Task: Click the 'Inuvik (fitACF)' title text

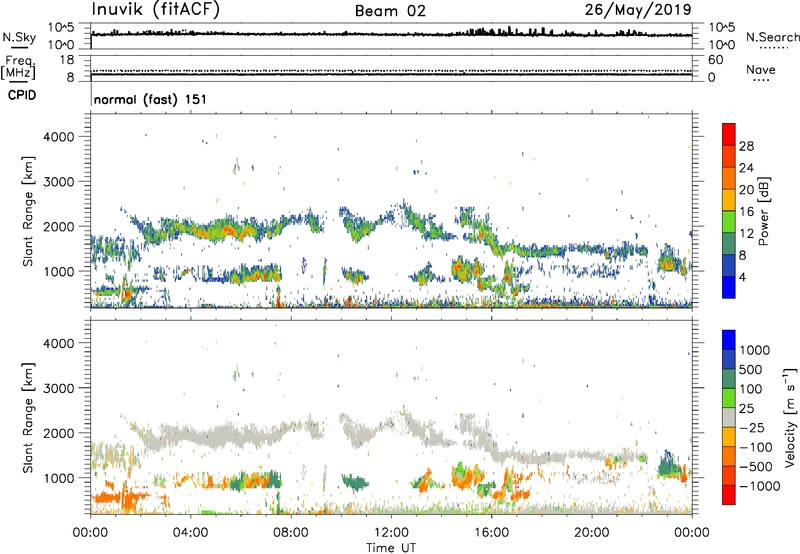Action: click(156, 10)
